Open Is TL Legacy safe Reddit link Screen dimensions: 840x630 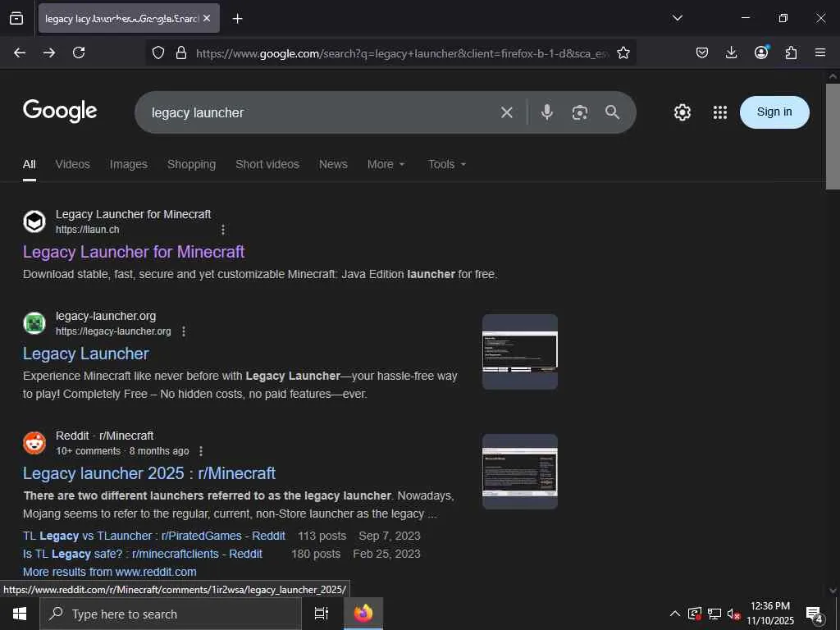click(x=143, y=554)
